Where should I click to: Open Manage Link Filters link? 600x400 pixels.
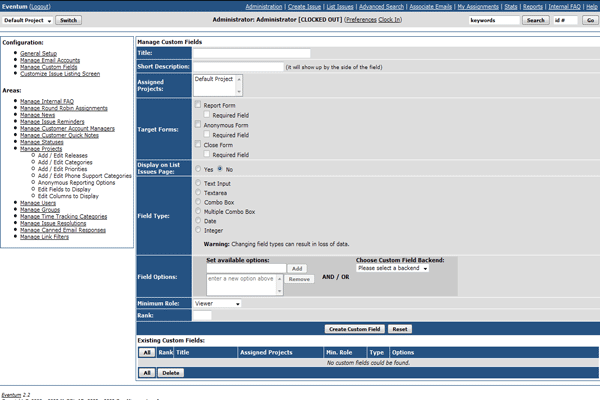[44, 237]
